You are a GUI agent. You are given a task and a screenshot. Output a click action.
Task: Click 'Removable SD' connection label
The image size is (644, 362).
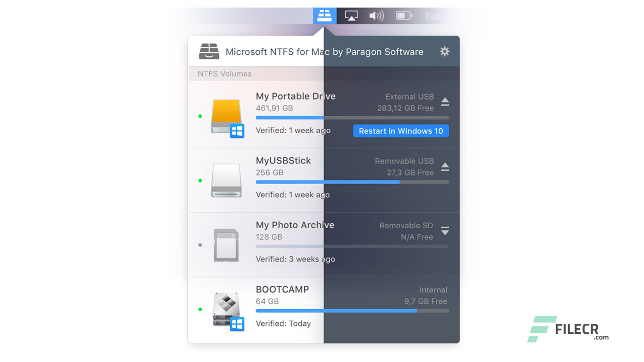[407, 225]
